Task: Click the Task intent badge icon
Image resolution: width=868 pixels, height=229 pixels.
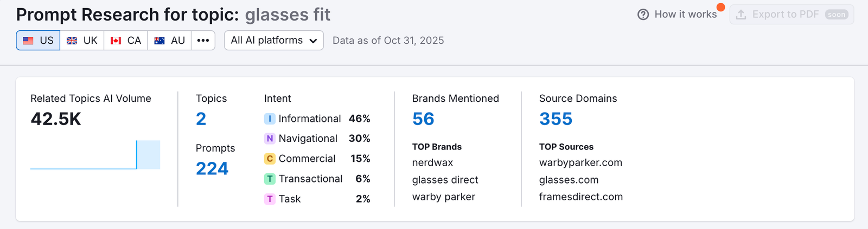Action: click(x=270, y=199)
